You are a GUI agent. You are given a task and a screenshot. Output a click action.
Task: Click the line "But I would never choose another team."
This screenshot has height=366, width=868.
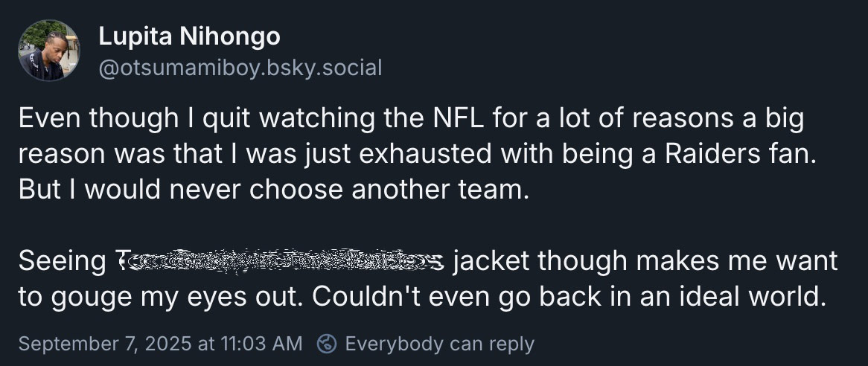(x=272, y=190)
